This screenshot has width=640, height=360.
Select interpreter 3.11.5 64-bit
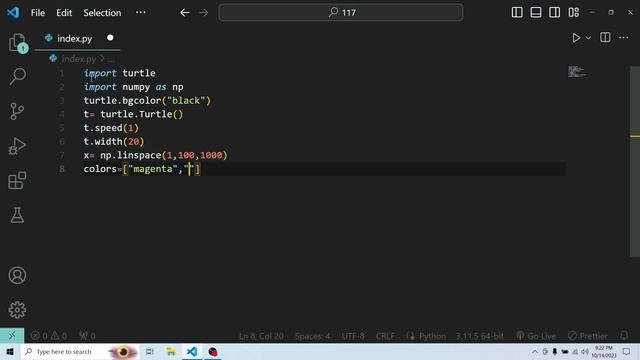(480, 336)
